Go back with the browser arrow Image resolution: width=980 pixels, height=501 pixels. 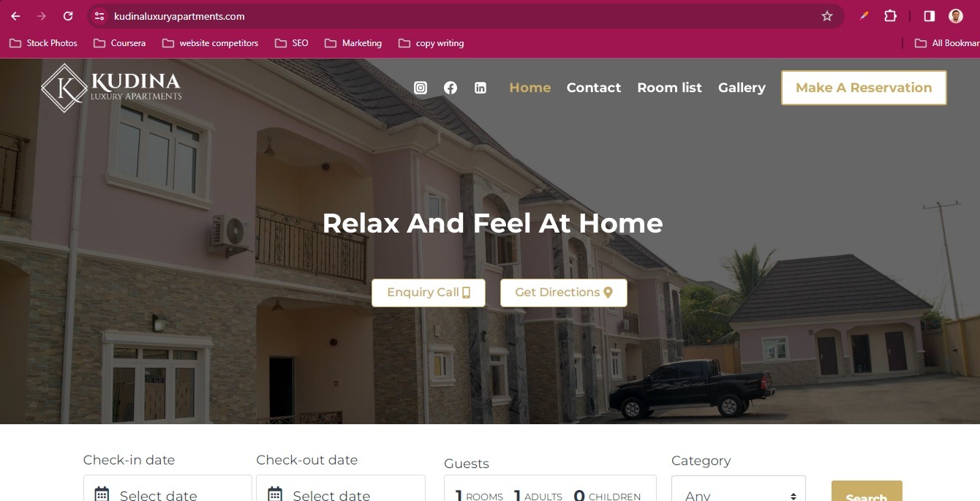point(15,16)
